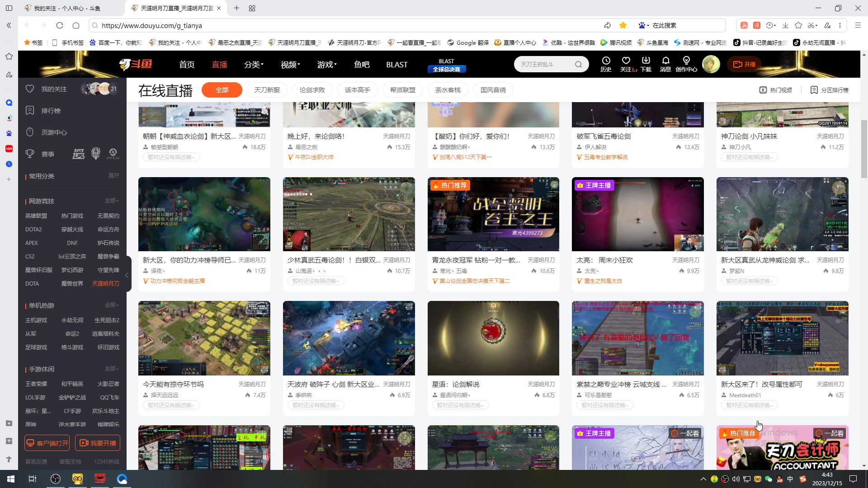Open the 历史 history clock icon
This screenshot has width=868, height=488.
click(606, 63)
